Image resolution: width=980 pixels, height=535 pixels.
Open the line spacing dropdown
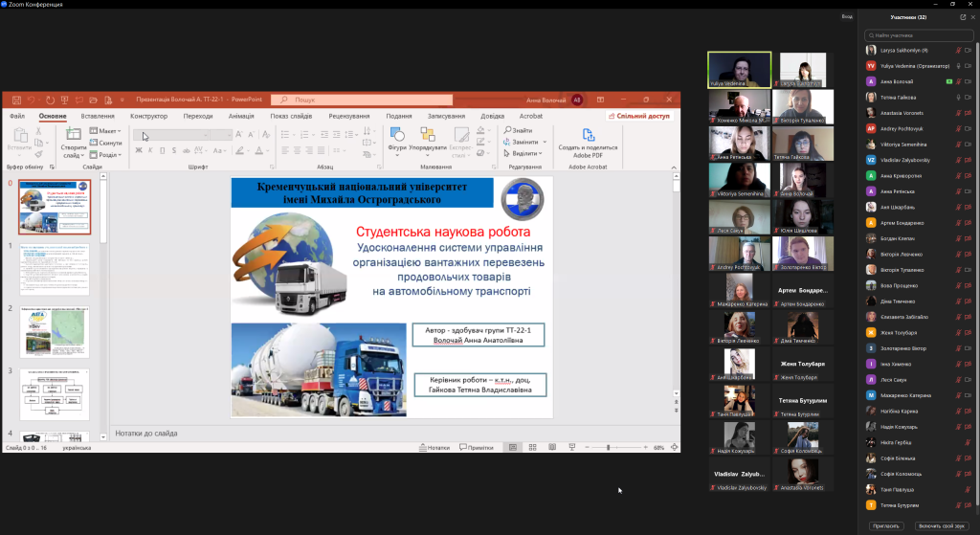[350, 134]
